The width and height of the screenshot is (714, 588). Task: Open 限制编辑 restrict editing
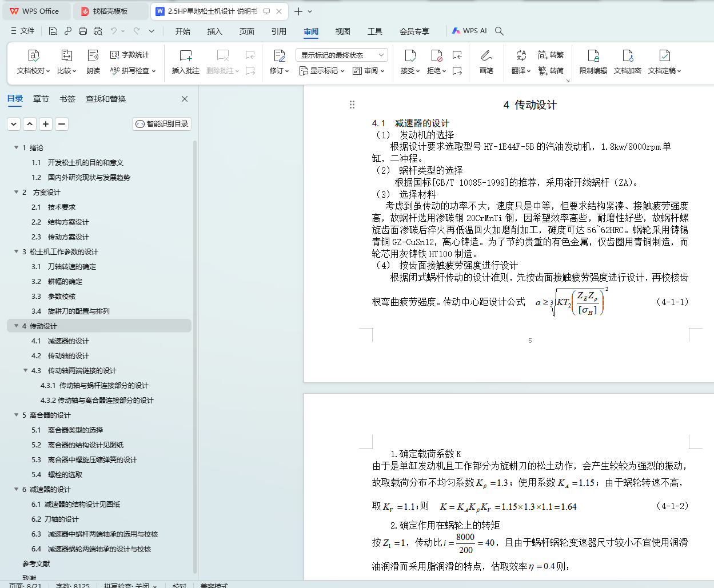[593, 62]
